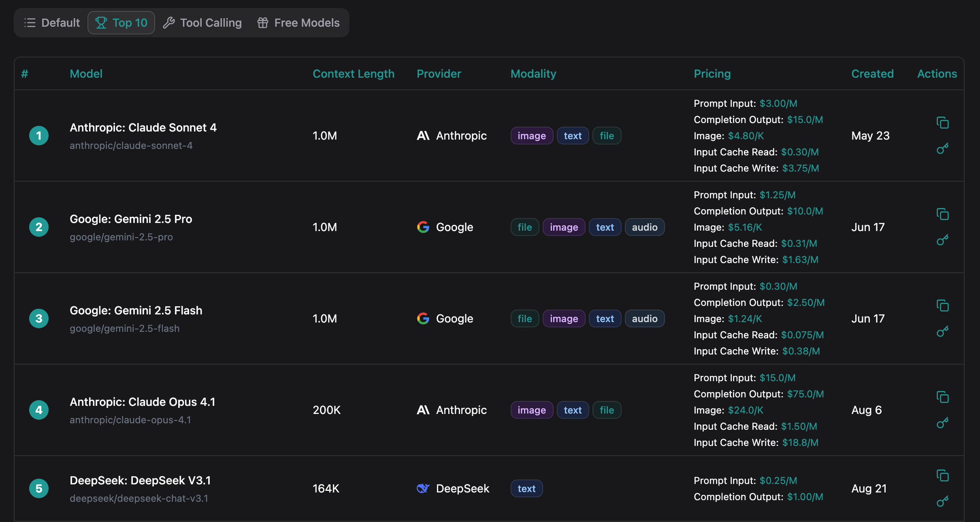980x522 pixels.
Task: Click key icon for Claude Sonnet 4
Action: pyautogui.click(x=942, y=149)
